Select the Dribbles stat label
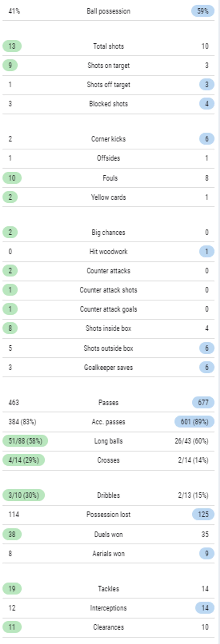220x644 pixels. (108, 495)
